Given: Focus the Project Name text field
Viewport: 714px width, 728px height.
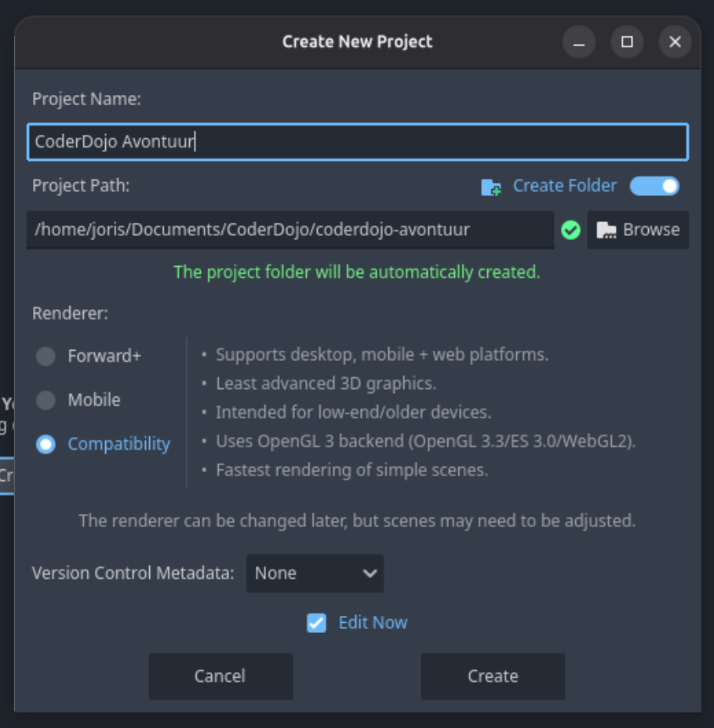Looking at the screenshot, I should [358, 142].
